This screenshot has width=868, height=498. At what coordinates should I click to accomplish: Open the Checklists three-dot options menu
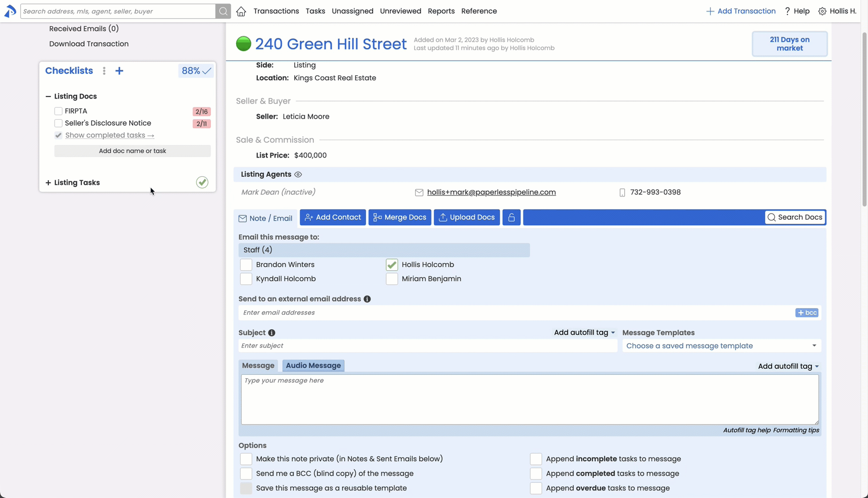tap(104, 71)
